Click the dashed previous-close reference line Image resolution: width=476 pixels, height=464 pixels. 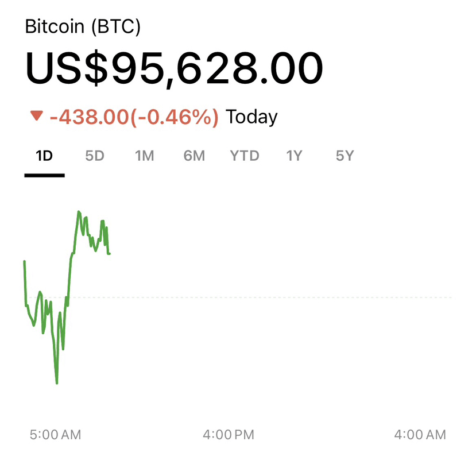[x=287, y=297]
